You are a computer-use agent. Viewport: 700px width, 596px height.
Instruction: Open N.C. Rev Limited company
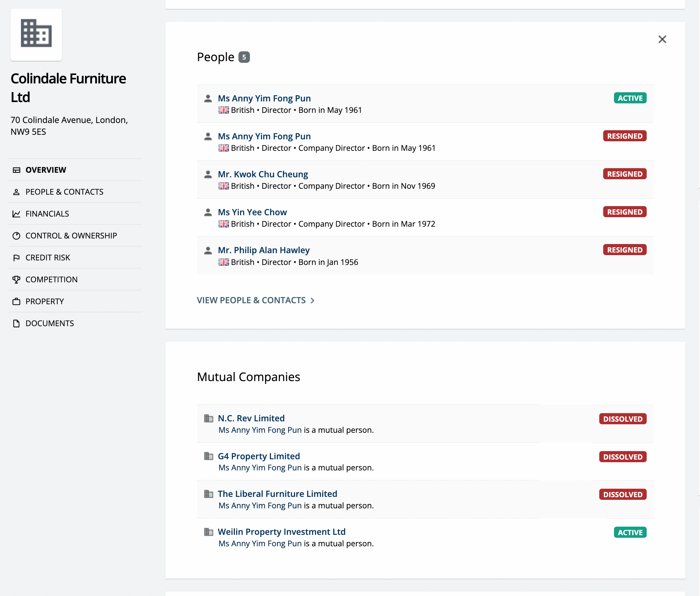pos(251,418)
